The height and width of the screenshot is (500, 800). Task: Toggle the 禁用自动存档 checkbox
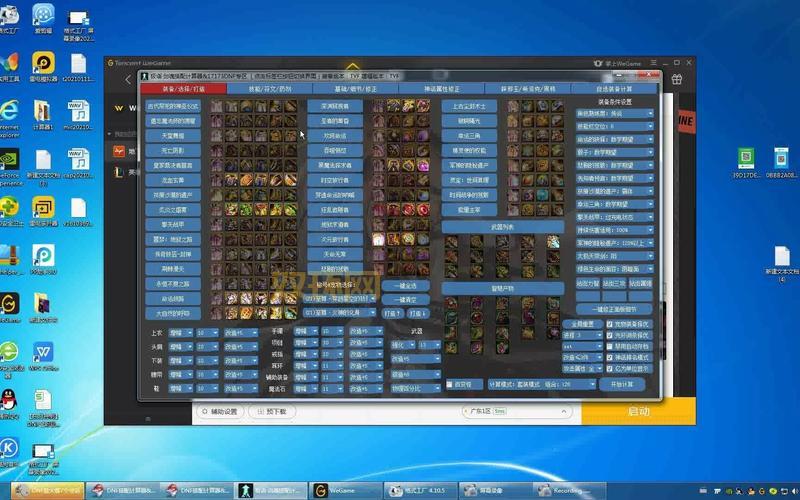coord(609,346)
